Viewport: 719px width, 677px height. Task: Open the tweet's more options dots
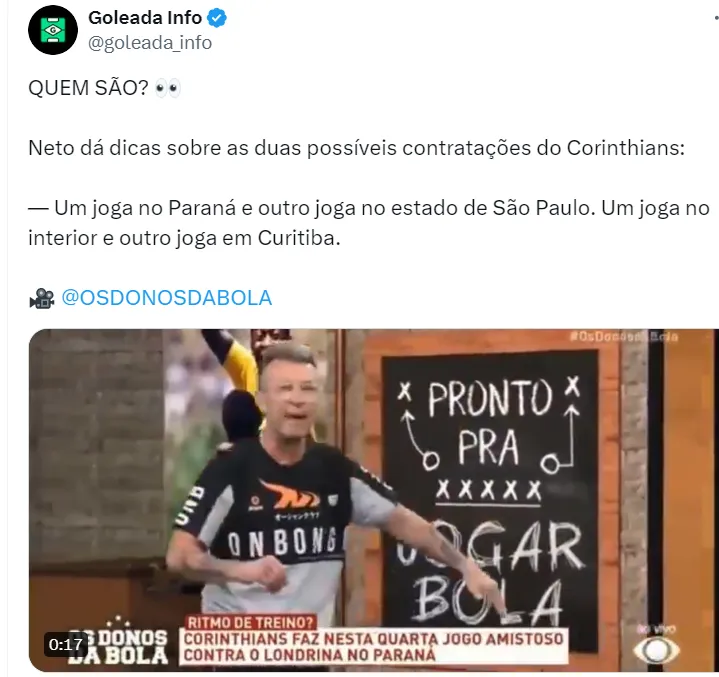716,18
